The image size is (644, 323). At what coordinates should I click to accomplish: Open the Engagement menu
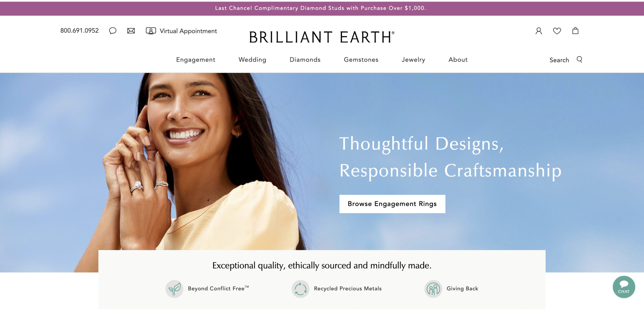click(x=196, y=60)
